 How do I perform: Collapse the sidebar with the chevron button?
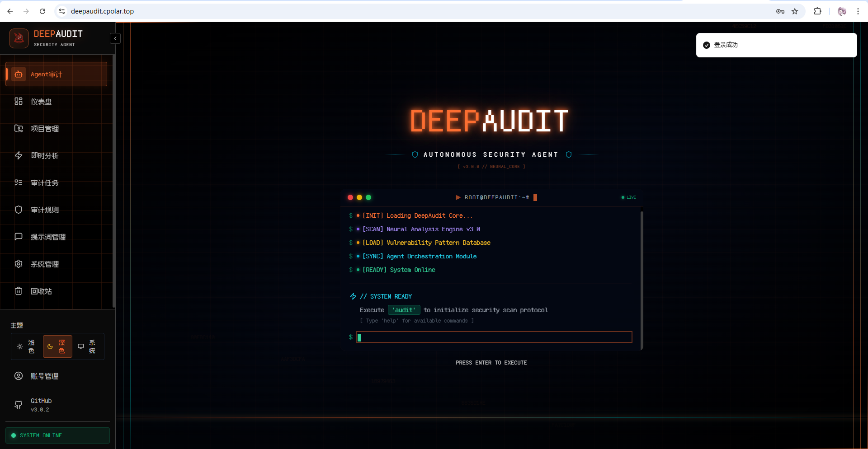point(115,38)
